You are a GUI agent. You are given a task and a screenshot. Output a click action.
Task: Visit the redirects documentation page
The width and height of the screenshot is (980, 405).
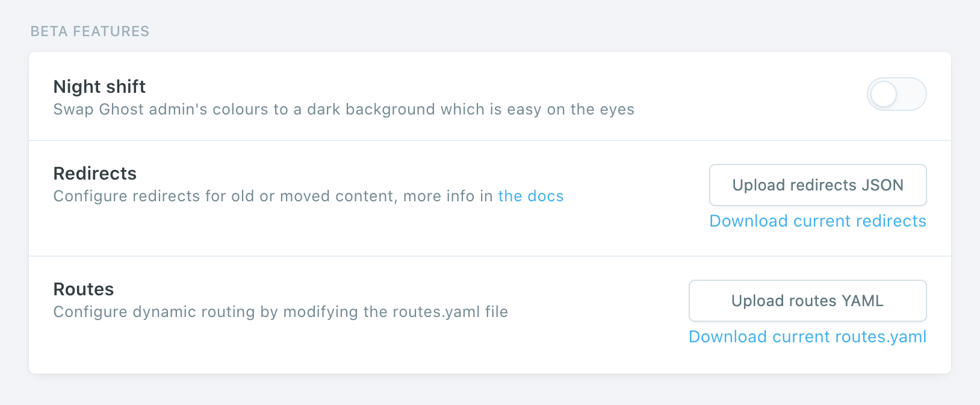tap(531, 196)
